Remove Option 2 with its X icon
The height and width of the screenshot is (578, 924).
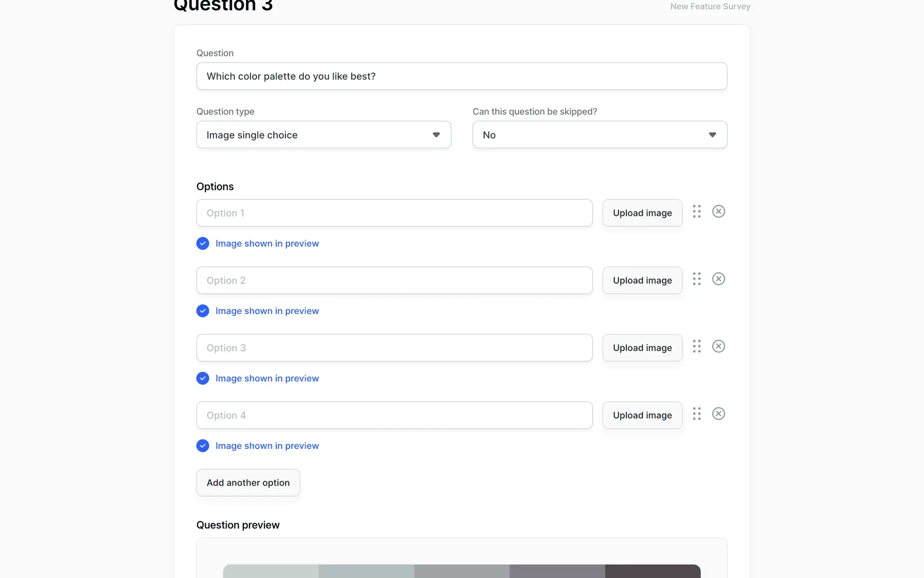pyautogui.click(x=719, y=279)
